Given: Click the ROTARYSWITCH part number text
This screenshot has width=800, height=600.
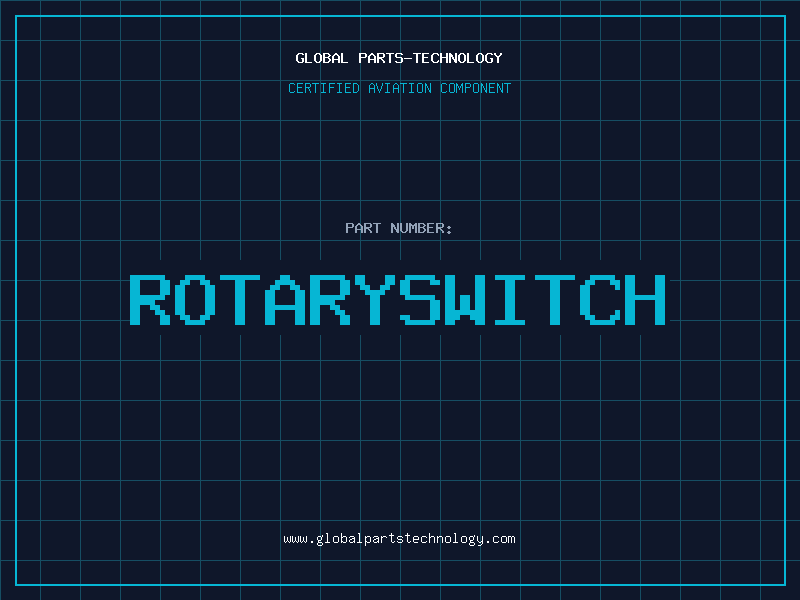Looking at the screenshot, I should (399, 299).
